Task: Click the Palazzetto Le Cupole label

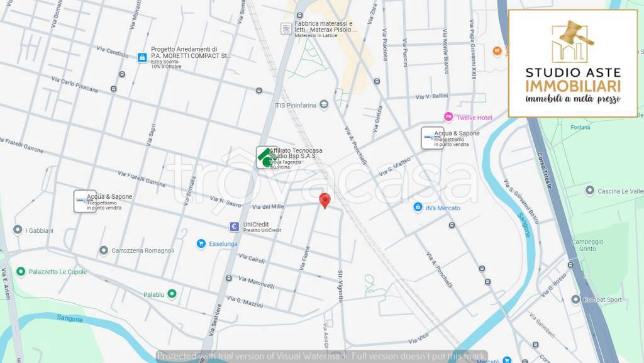Action: tap(57, 272)
